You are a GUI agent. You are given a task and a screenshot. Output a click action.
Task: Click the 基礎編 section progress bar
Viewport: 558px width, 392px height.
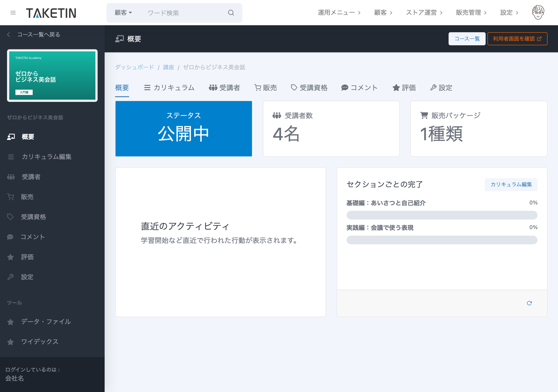(442, 215)
